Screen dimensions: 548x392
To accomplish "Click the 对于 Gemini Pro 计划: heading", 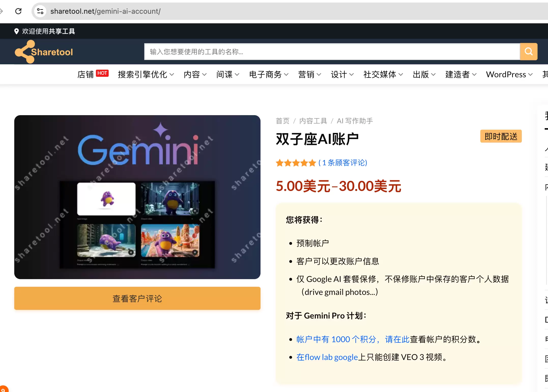I will [x=326, y=315].
